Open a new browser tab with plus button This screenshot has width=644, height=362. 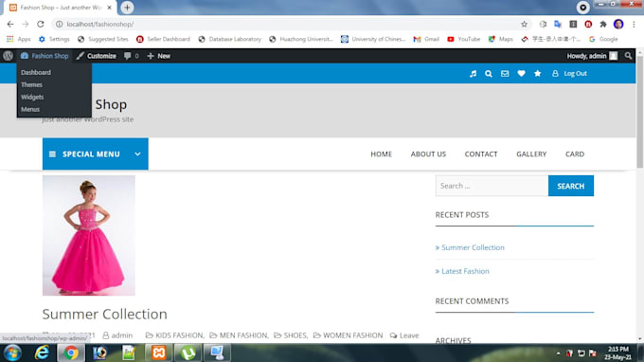[127, 8]
